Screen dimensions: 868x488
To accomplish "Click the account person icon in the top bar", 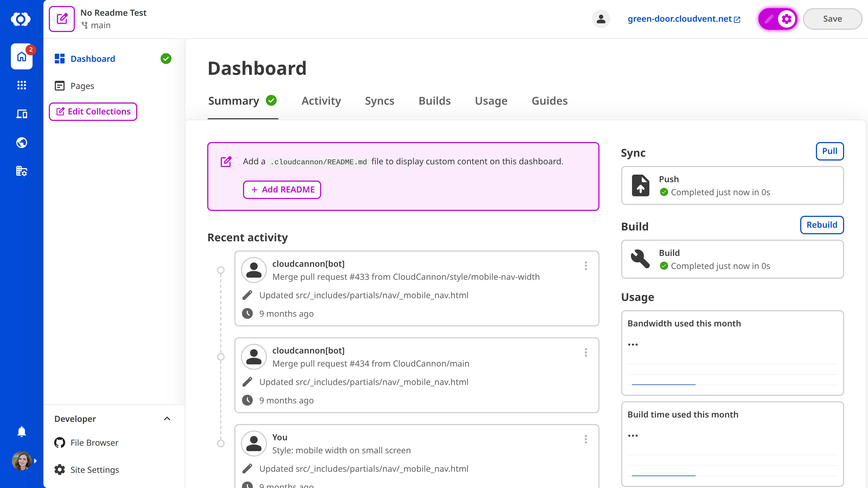I will pos(601,19).
